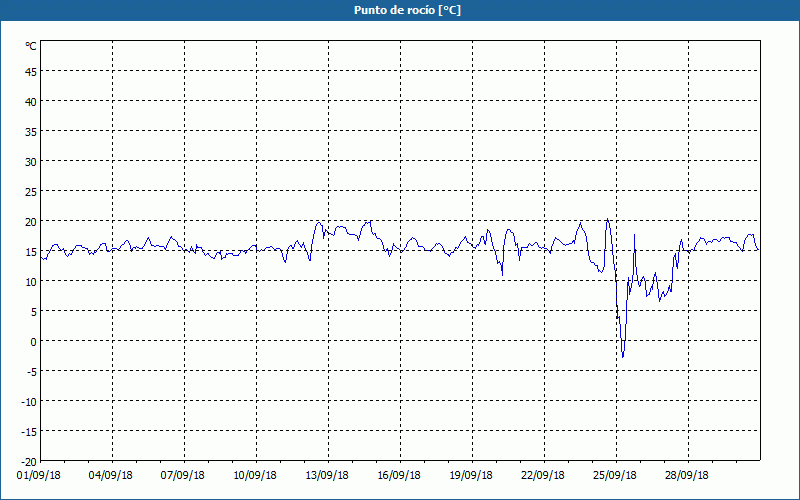The width and height of the screenshot is (800, 500).
Task: Click the 19/09/18 date label
Action: [471, 476]
